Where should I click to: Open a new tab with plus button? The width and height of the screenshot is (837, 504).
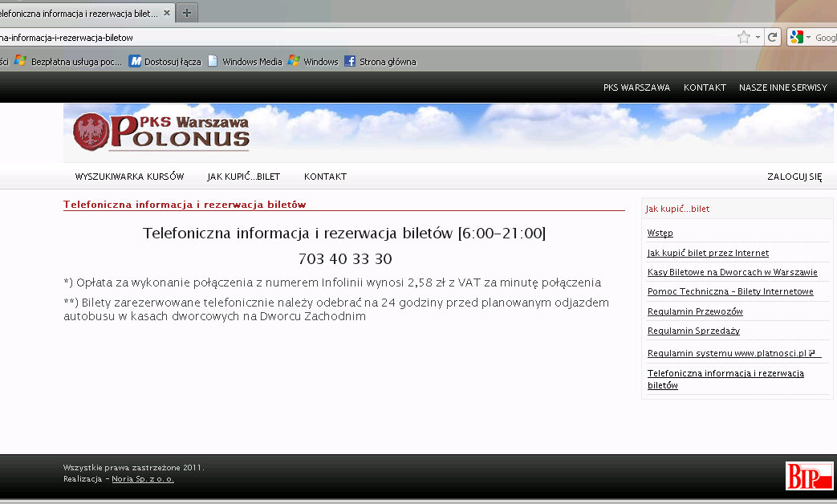(x=187, y=13)
